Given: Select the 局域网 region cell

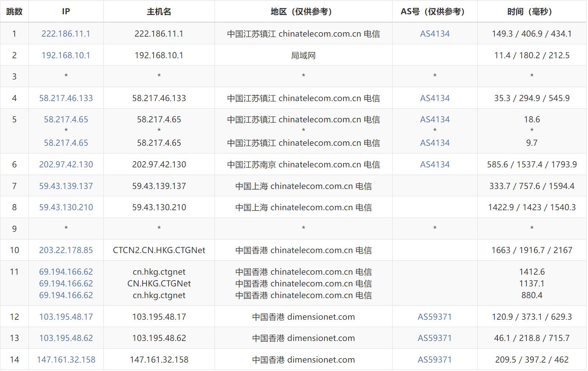Looking at the screenshot, I should [x=304, y=55].
